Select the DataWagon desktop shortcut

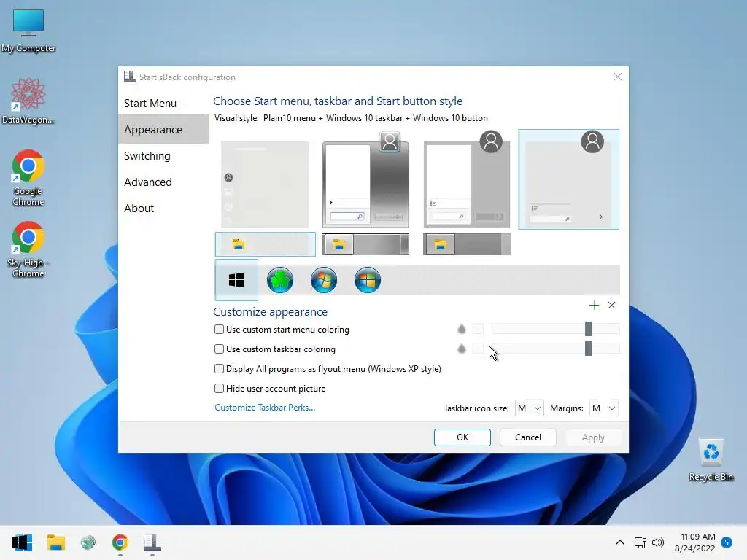28,101
